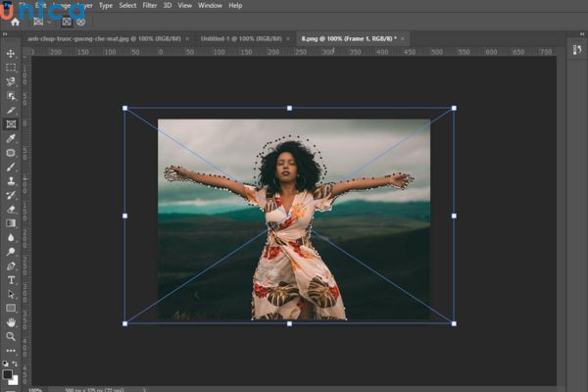
Task: Select the Eraser tool
Action: point(11,209)
